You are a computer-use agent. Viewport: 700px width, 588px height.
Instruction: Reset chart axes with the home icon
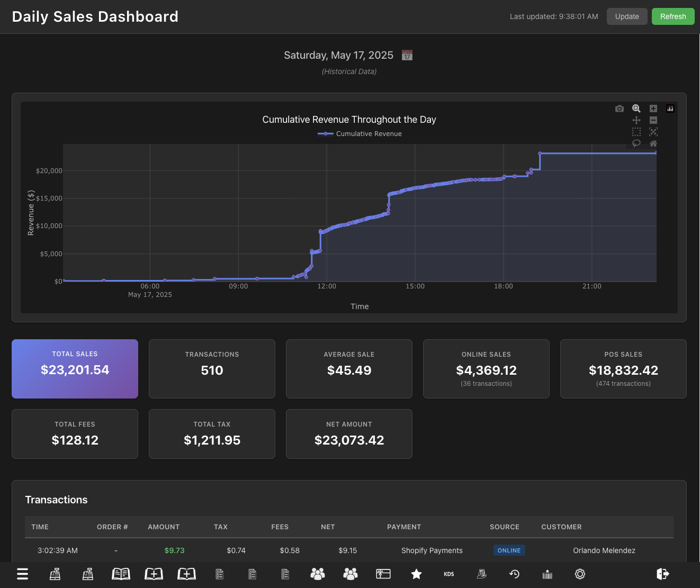[x=653, y=143]
